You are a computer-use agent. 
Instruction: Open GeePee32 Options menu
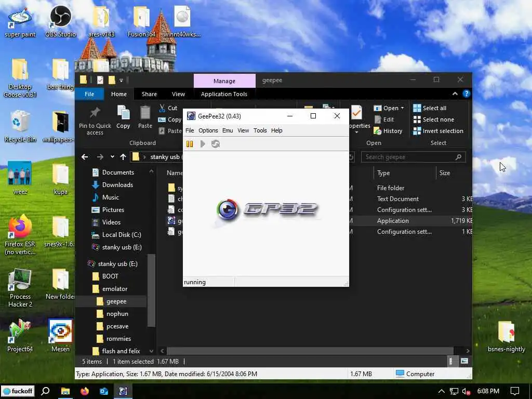(x=208, y=130)
